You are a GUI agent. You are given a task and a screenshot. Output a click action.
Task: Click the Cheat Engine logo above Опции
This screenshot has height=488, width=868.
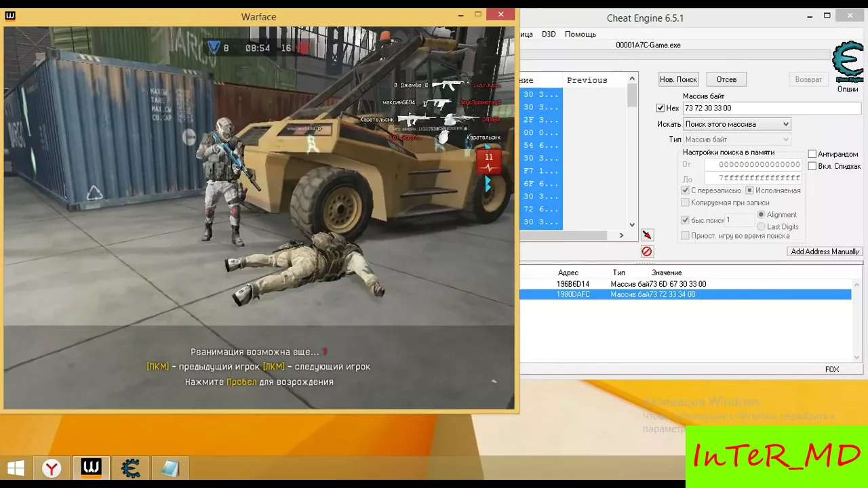pos(848,62)
